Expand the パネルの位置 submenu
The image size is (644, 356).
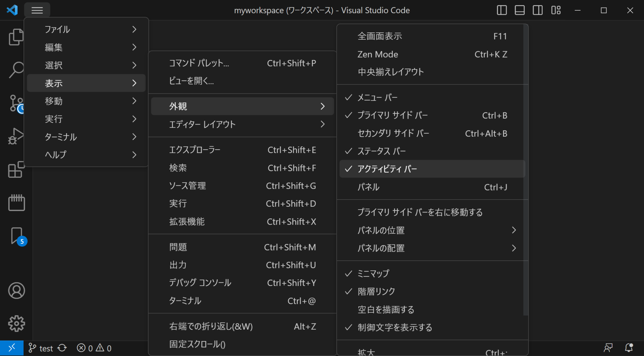(381, 230)
